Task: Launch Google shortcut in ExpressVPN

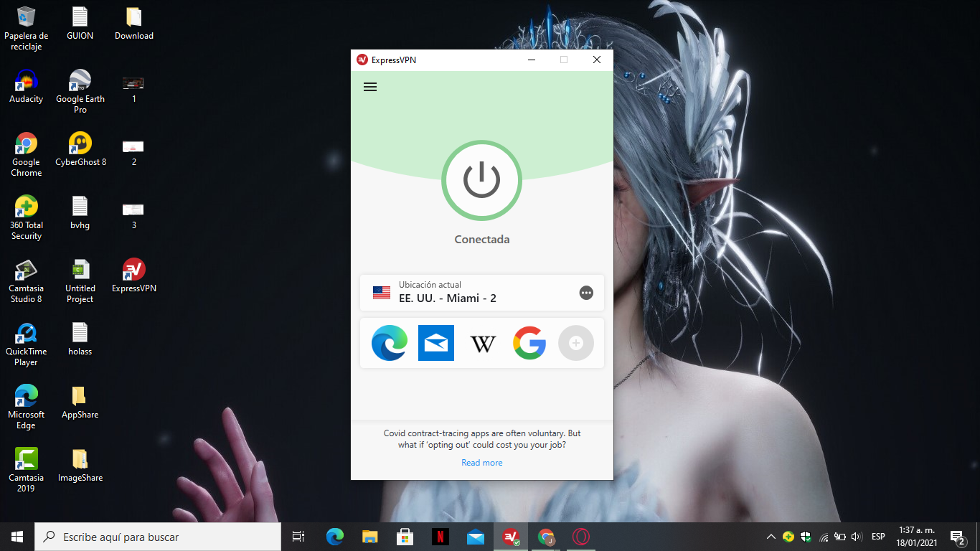Action: (x=529, y=343)
